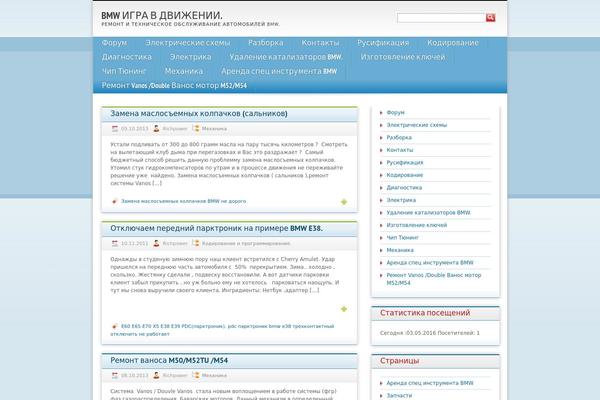This screenshot has height=400, width=600.
Task: Open sidebar link Кодирование
Action: (x=405, y=175)
